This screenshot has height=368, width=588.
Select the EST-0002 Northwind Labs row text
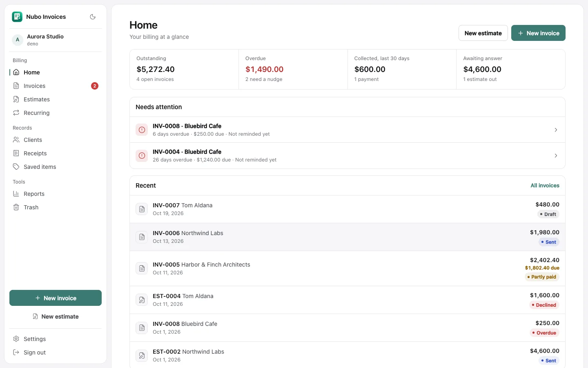pyautogui.click(x=188, y=352)
